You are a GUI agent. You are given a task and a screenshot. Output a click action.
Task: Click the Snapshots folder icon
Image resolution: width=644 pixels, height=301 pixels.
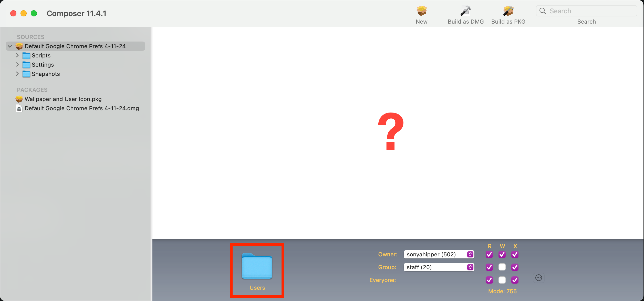tap(26, 74)
